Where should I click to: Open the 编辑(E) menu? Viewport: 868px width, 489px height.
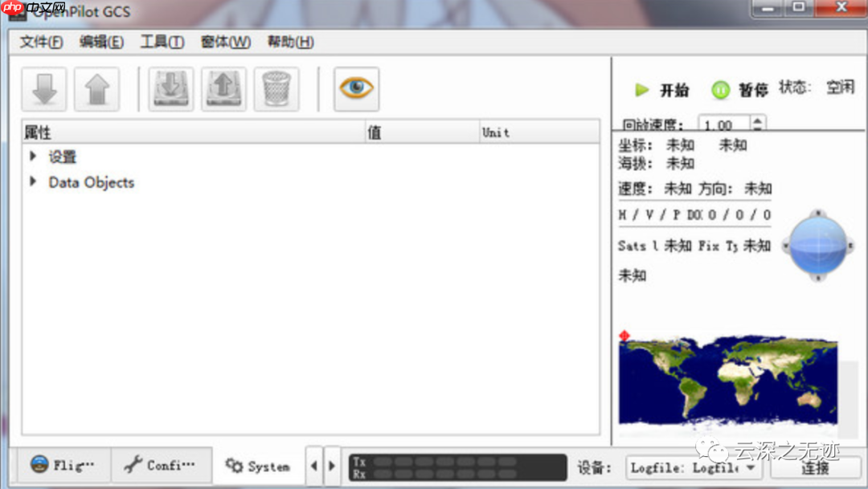click(x=101, y=42)
